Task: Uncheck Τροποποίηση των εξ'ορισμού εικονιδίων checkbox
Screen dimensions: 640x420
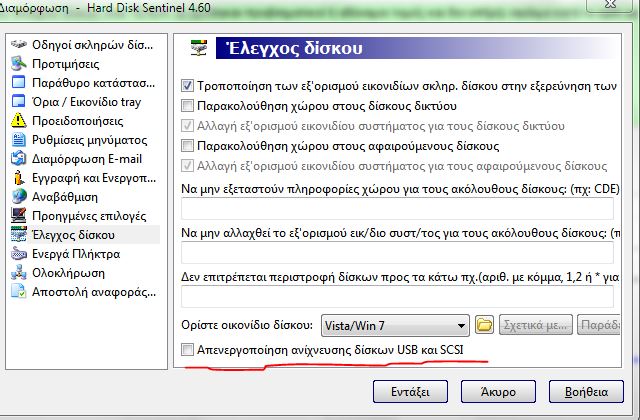Action: [x=187, y=85]
